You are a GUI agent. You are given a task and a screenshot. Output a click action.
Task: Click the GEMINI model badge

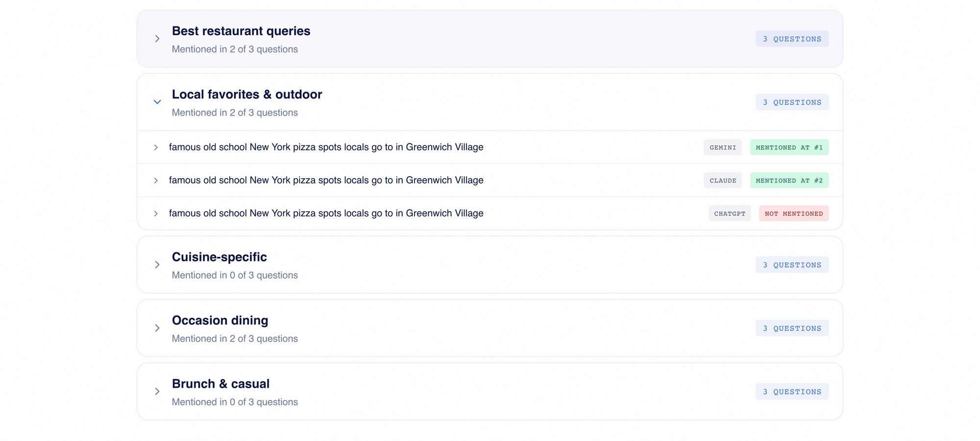pyautogui.click(x=723, y=147)
